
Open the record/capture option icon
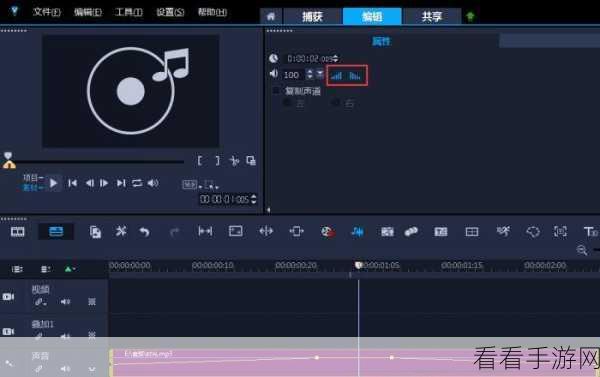click(x=328, y=232)
